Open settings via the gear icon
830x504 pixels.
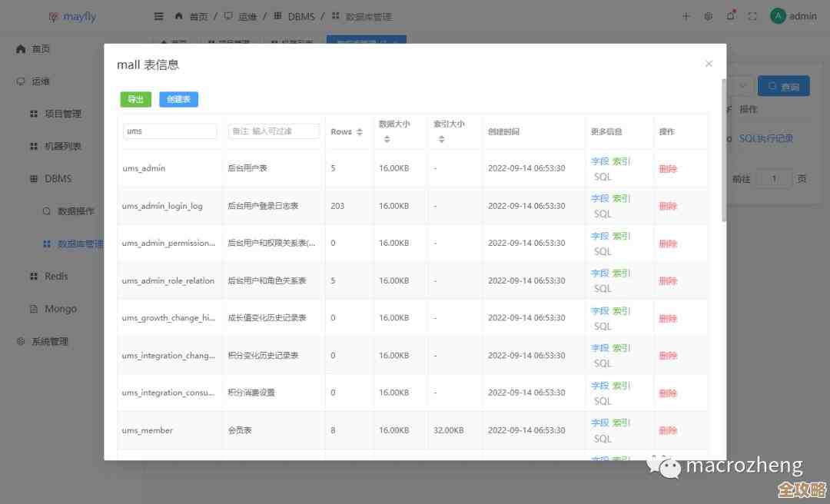[708, 15]
